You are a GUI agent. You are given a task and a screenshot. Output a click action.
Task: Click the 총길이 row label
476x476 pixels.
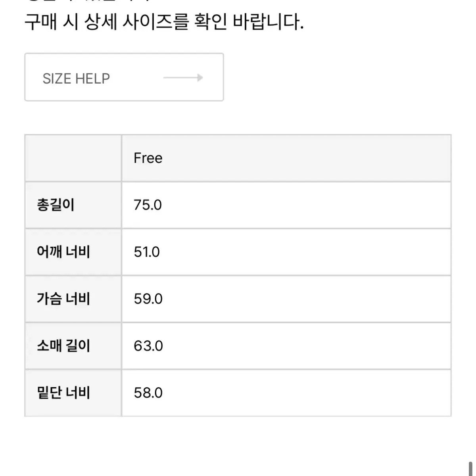point(55,205)
